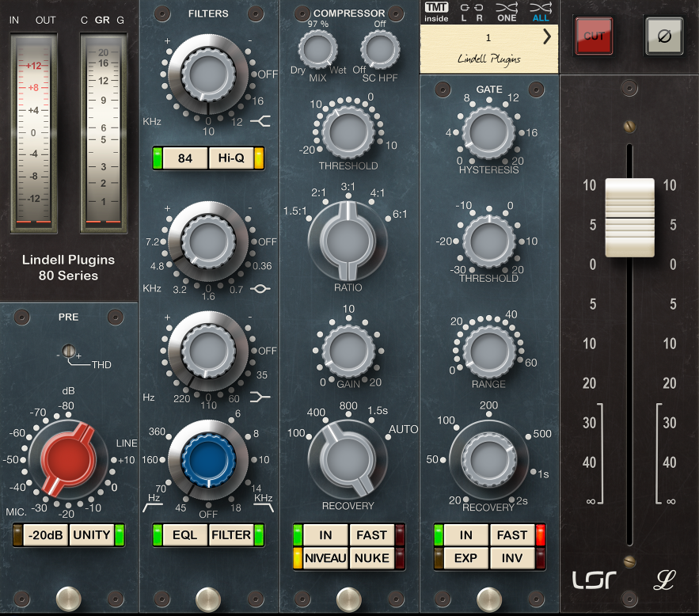
Task: Flip the THD polarity switch
Action: (x=69, y=351)
